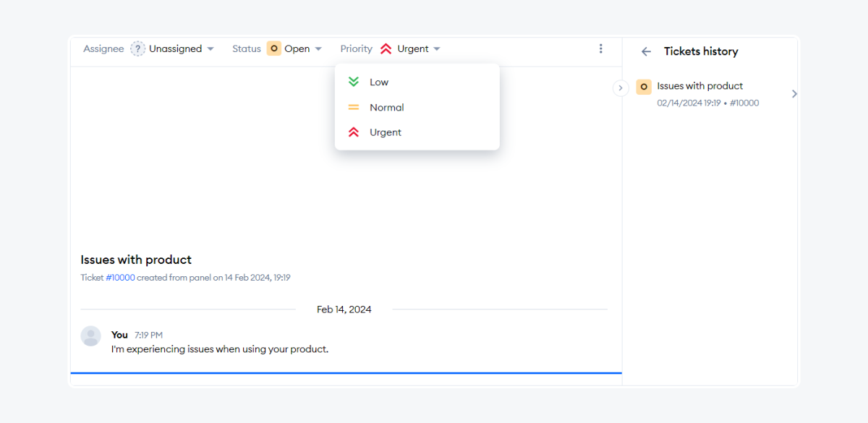This screenshot has width=868, height=423.
Task: Choose Normal in the priority menu
Action: 387,107
